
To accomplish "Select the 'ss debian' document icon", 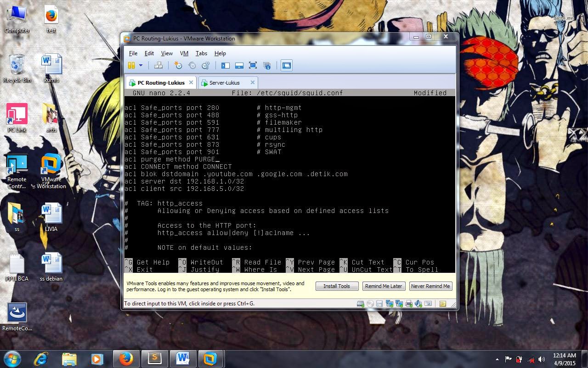I will click(x=51, y=267).
